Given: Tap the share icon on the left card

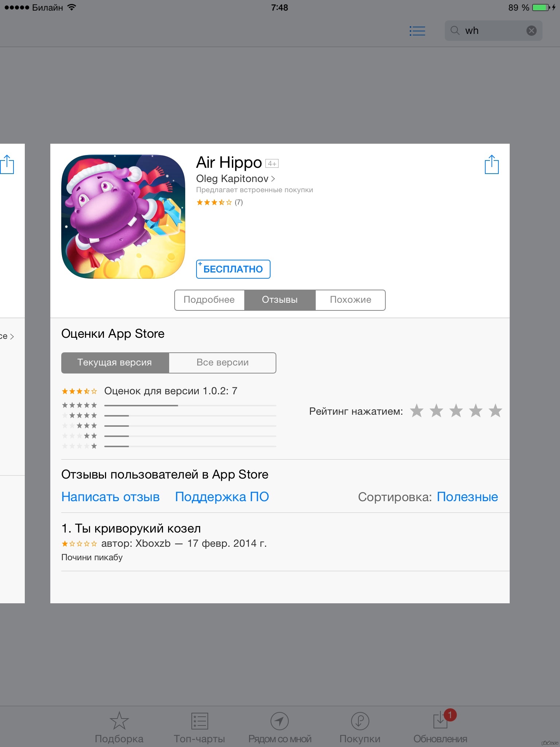Looking at the screenshot, I should point(7,165).
